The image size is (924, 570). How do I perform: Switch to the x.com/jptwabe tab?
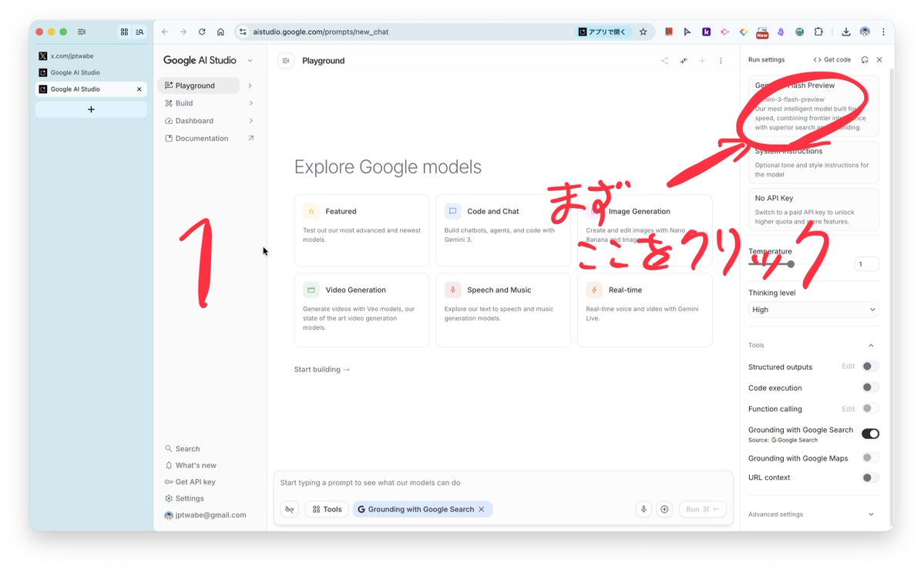[91, 56]
